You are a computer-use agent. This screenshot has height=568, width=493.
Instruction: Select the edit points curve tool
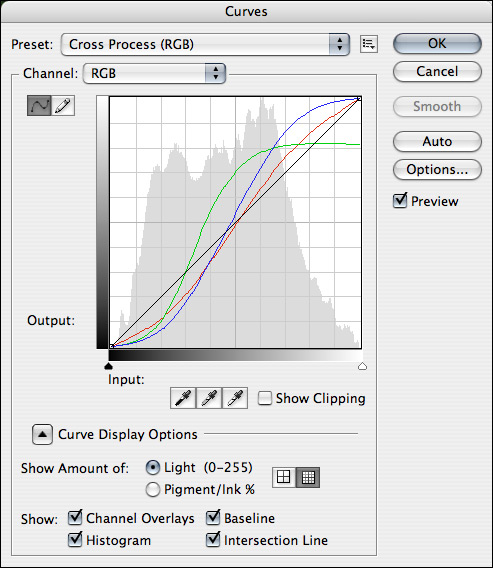tap(39, 106)
